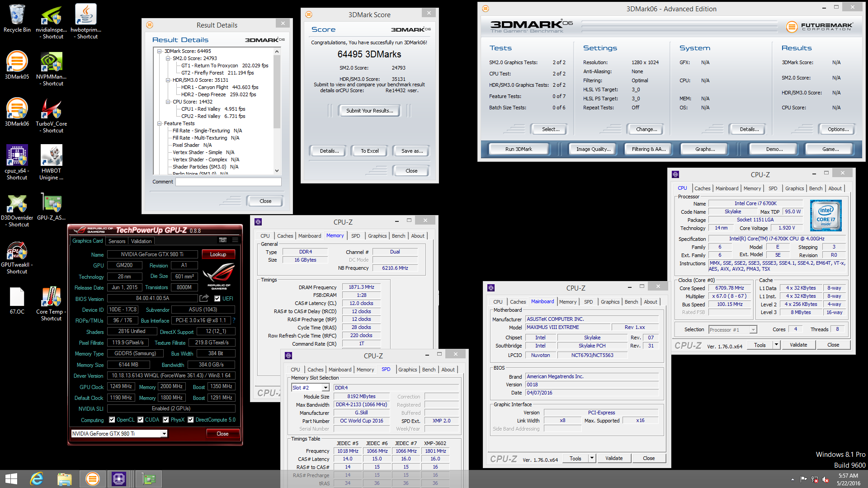Open Tools dropdown arrow in CPU-Z Mainboard window
This screenshot has width=868, height=488.
pos(592,458)
